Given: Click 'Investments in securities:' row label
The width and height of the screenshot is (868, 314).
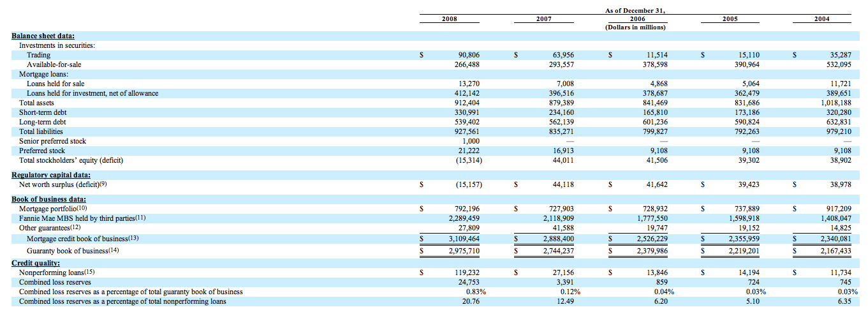Looking at the screenshot, I should (x=57, y=45).
